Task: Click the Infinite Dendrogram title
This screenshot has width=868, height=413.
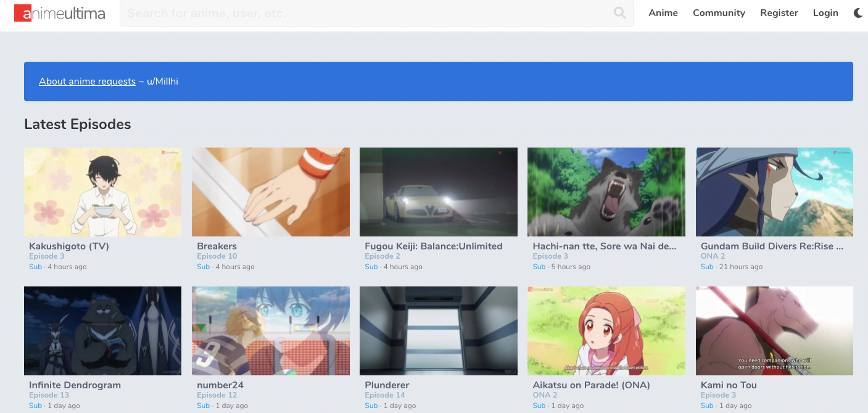Action: click(75, 385)
